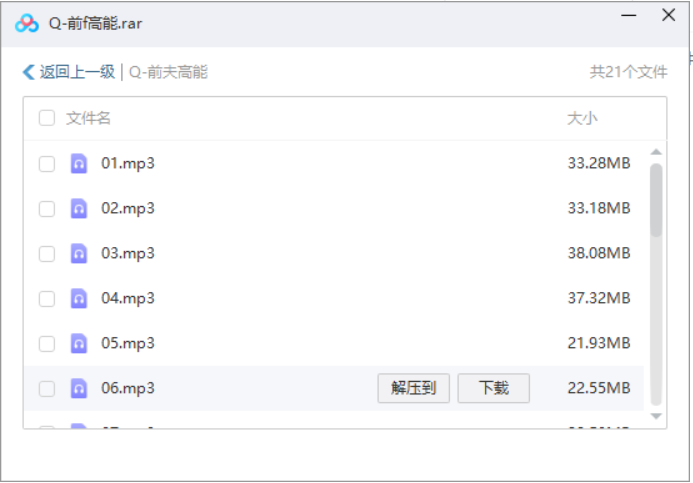Screen dimensions: 693x483
Task: Click the audio file icon for 01.mp3
Action: 79,164
